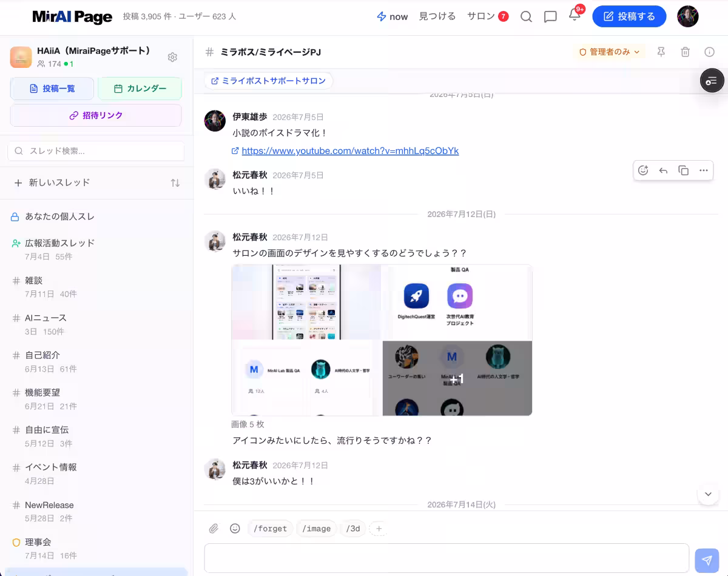Image resolution: width=728 pixels, height=576 pixels.
Task: Open the YouTube video link
Action: (x=350, y=151)
